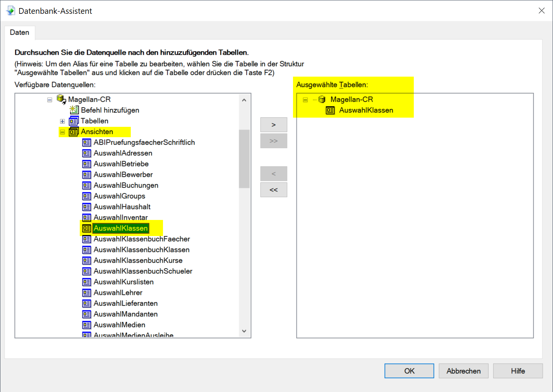Viewport: 553px width, 392px height.
Task: Click the AuswahlKlassen icon in selected tables
Action: [x=330, y=110]
